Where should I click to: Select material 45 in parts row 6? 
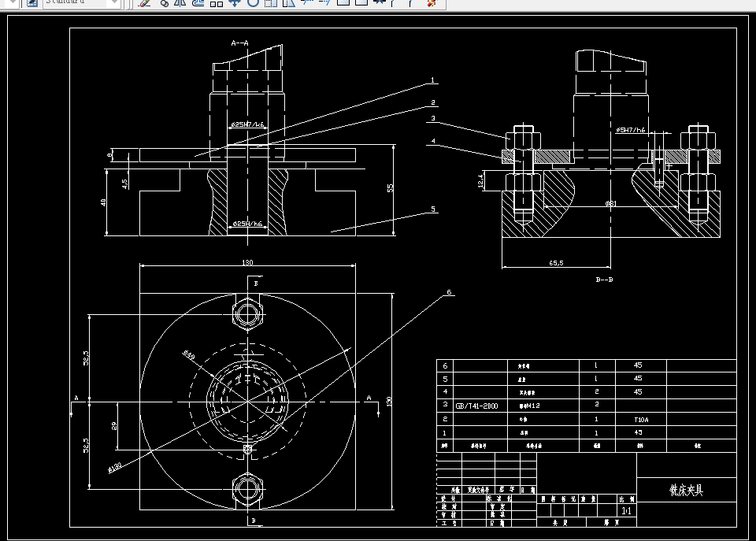point(638,365)
